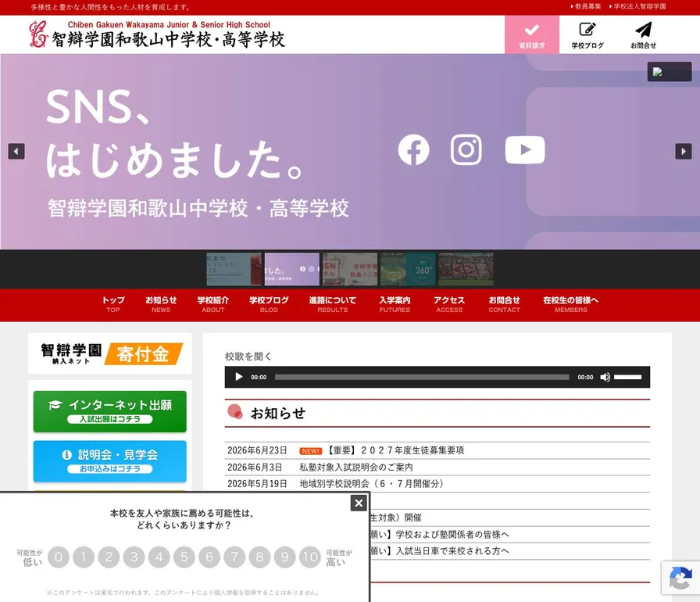Open 入試当日車で来校される方へ news item
This screenshot has width=700, height=602.
[x=439, y=551]
